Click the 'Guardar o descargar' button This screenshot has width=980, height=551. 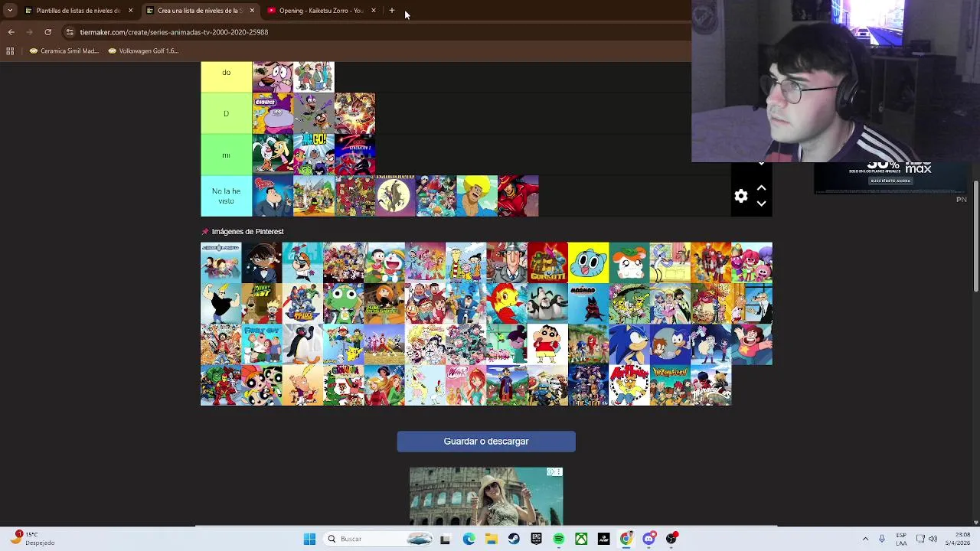(x=486, y=442)
